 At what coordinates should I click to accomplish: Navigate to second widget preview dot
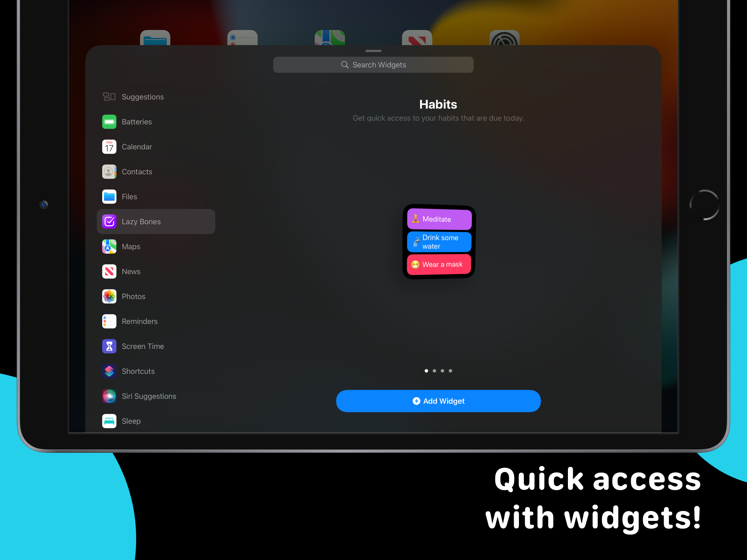(x=434, y=371)
